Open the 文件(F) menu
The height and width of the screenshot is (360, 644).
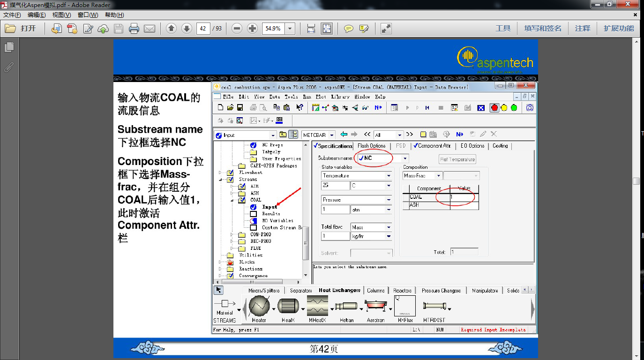12,15
